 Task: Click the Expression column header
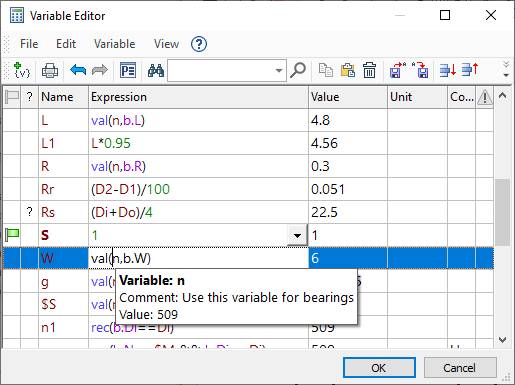pyautogui.click(x=199, y=97)
